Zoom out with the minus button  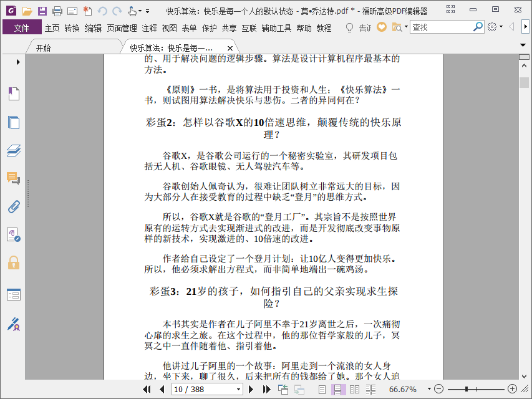click(x=438, y=389)
